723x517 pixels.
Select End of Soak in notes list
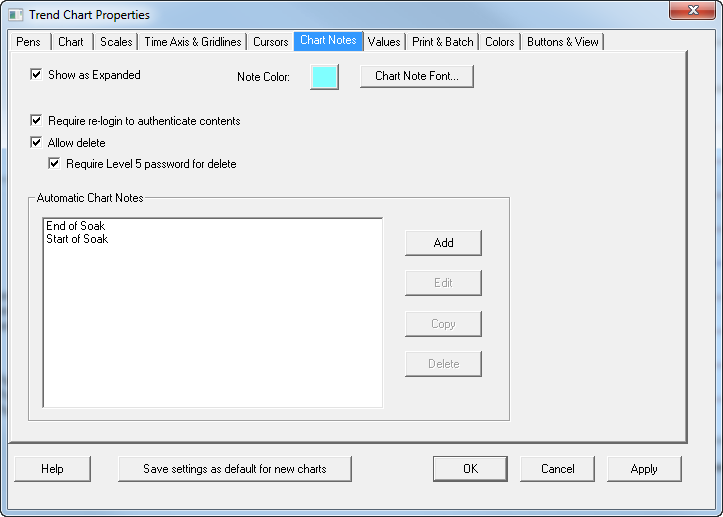coord(76,227)
